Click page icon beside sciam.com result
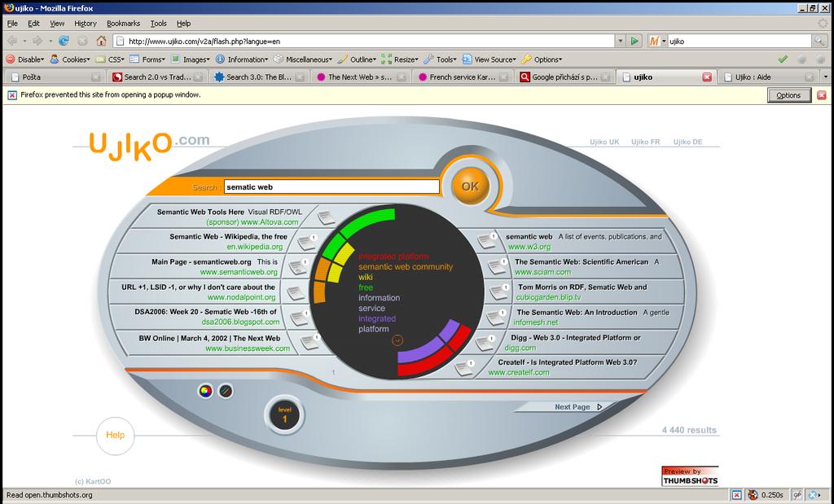 497,265
